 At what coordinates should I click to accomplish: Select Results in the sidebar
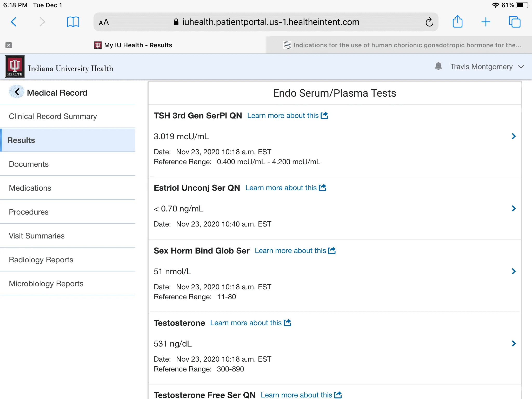pos(68,140)
